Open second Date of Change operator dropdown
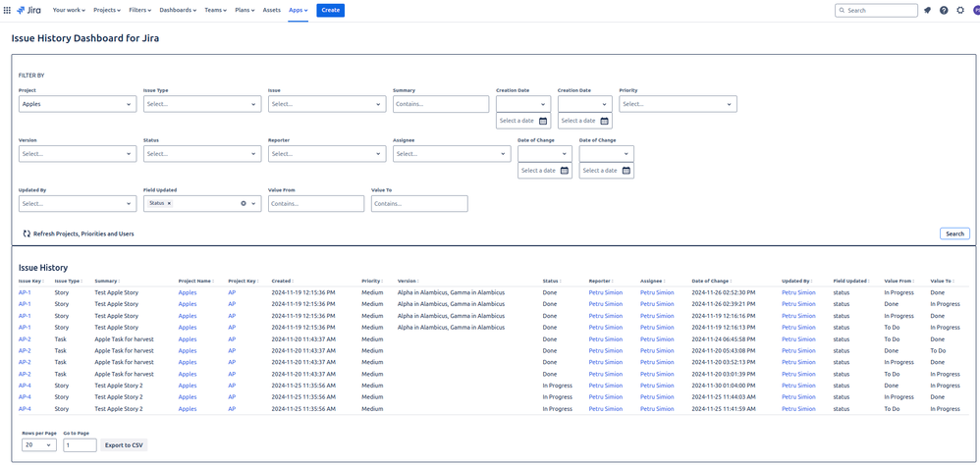980x466 pixels. (606, 154)
